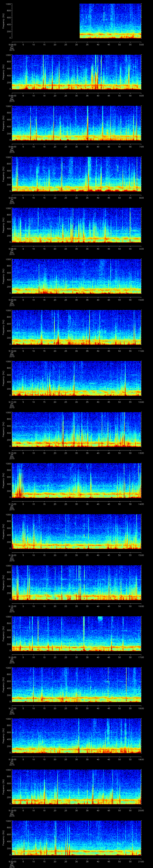Image resolution: width=153 pixels, height=868 pixels.
Task: Click the spectrogram panel starting at 9:12:00
Action: coord(77,429)
